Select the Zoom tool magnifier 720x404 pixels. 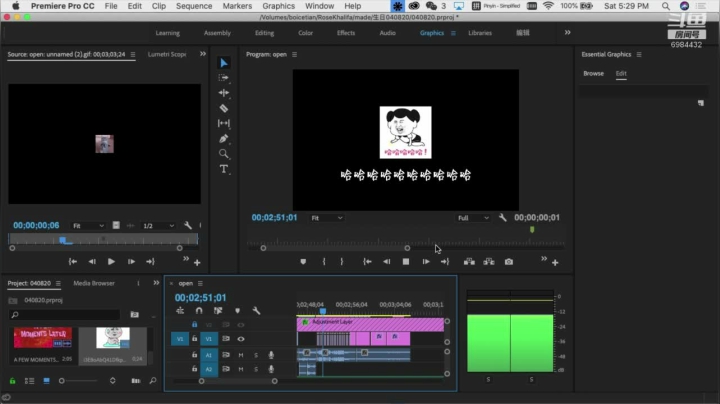click(x=224, y=154)
